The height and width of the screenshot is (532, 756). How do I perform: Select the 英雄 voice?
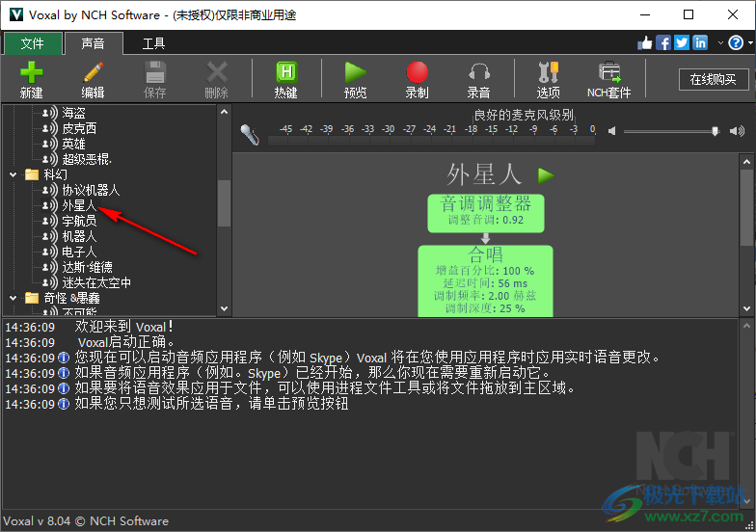73,145
